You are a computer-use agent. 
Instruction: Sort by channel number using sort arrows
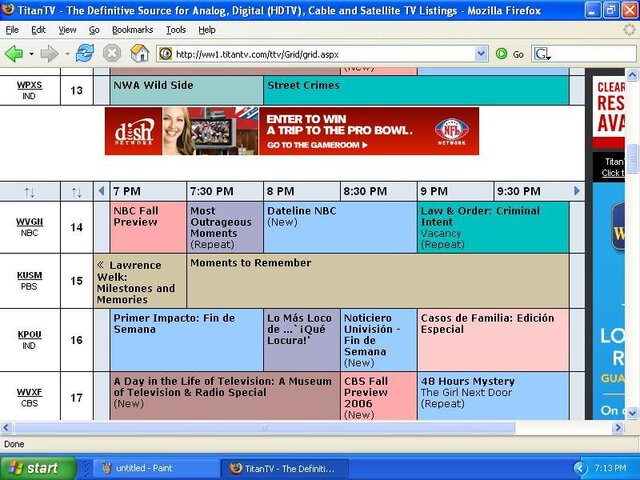point(77,192)
